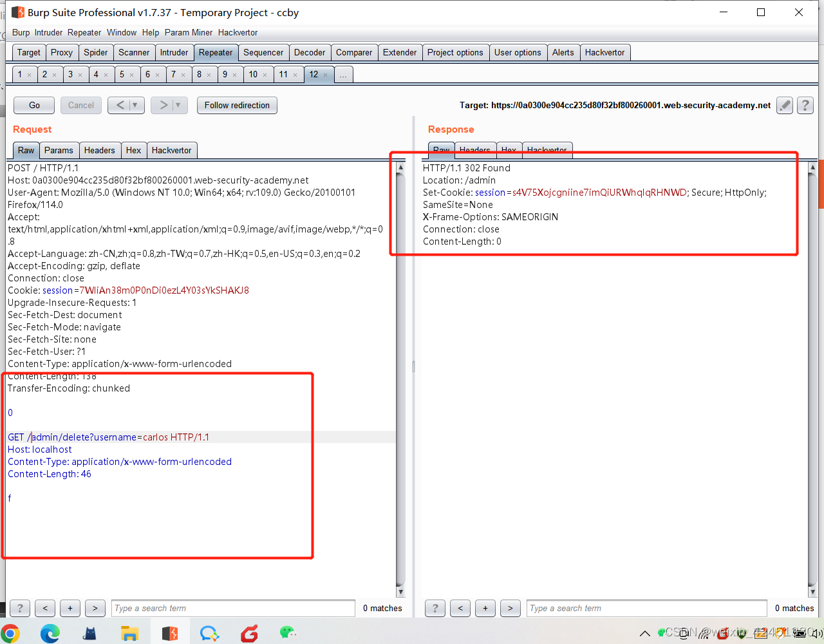This screenshot has height=644, width=824.
Task: Switch to the Scanner tab
Action: point(134,53)
